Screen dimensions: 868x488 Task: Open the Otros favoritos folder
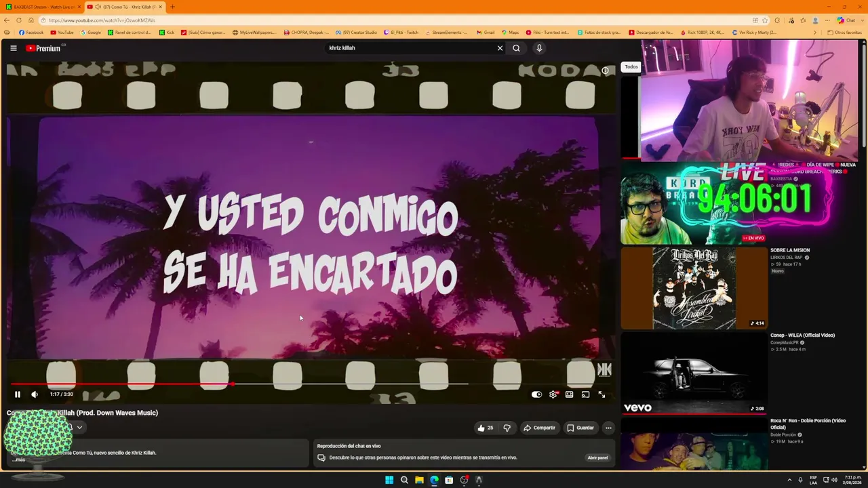pos(844,33)
